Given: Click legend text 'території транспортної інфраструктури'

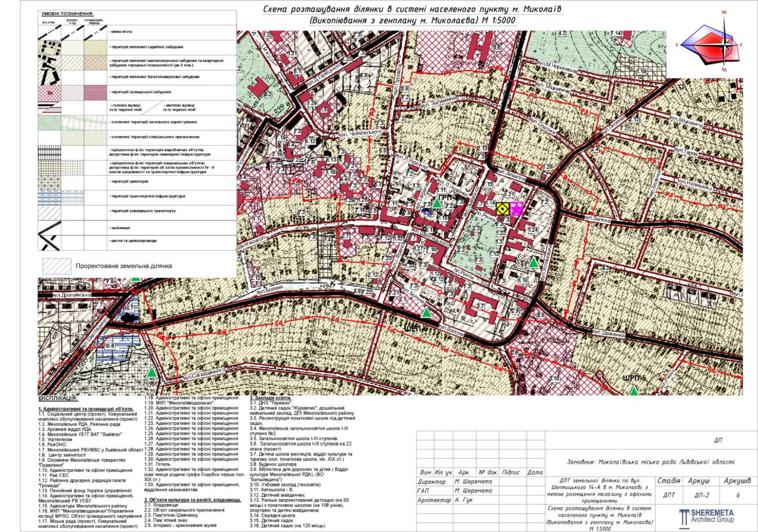Looking at the screenshot, I should [x=147, y=196].
